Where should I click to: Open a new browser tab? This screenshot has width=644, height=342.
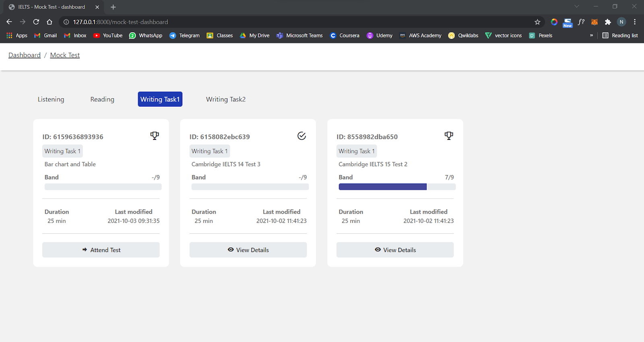(x=113, y=7)
